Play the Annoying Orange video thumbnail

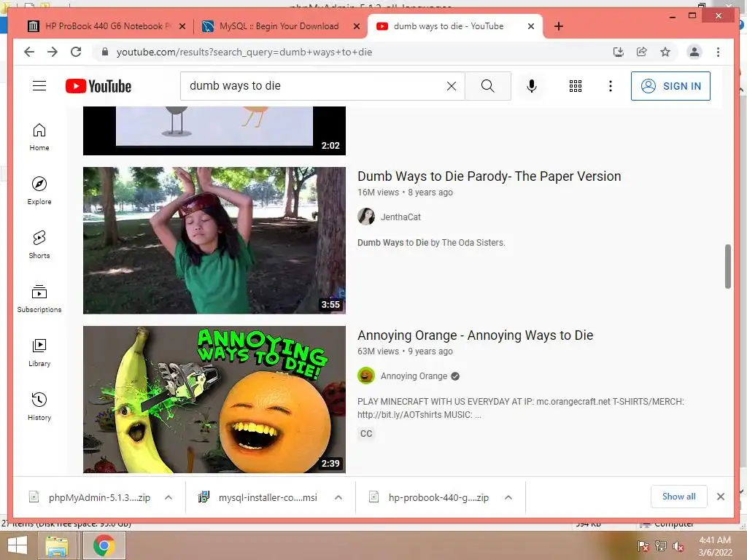tap(214, 399)
